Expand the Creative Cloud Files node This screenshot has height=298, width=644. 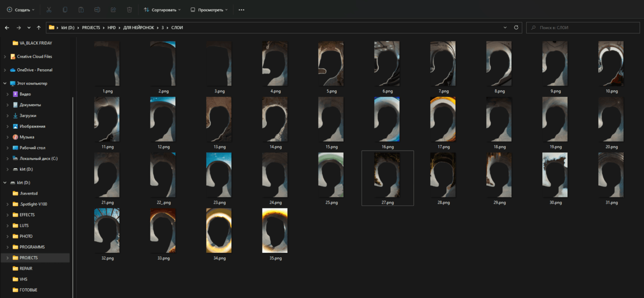point(5,57)
